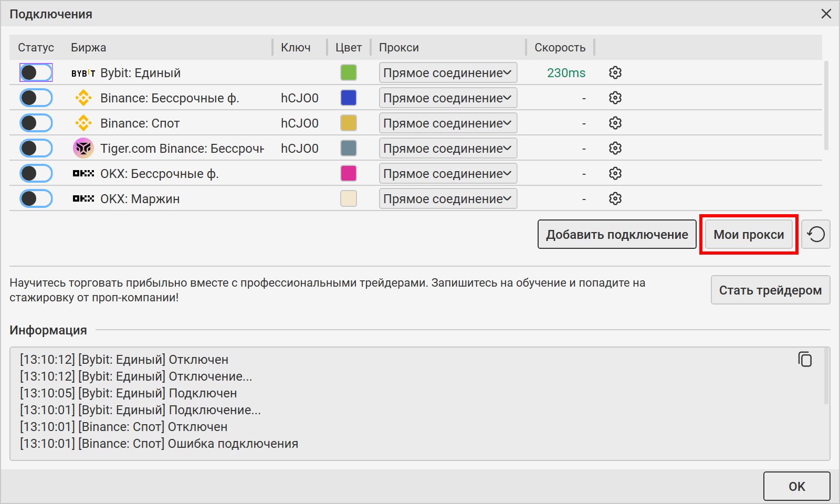Click the Добавить подключение button

coord(617,234)
